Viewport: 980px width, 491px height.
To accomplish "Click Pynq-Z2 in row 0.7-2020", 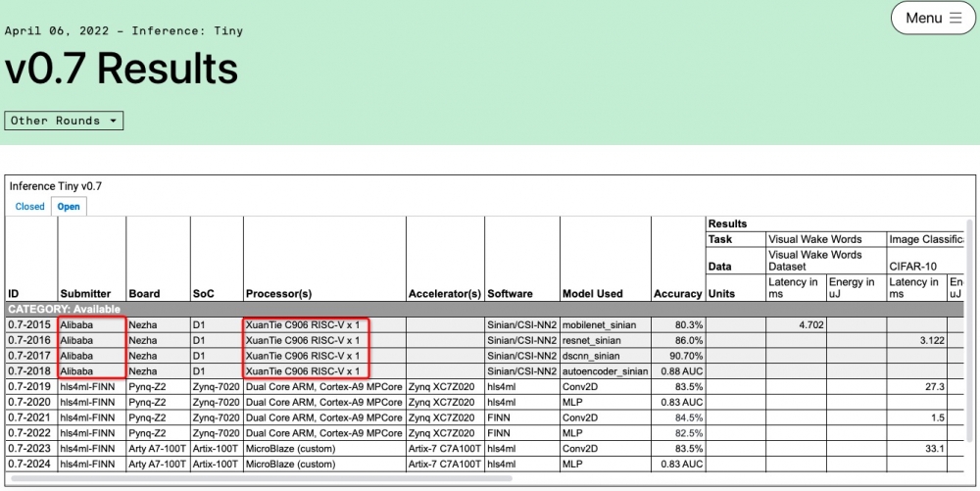I will coord(148,402).
